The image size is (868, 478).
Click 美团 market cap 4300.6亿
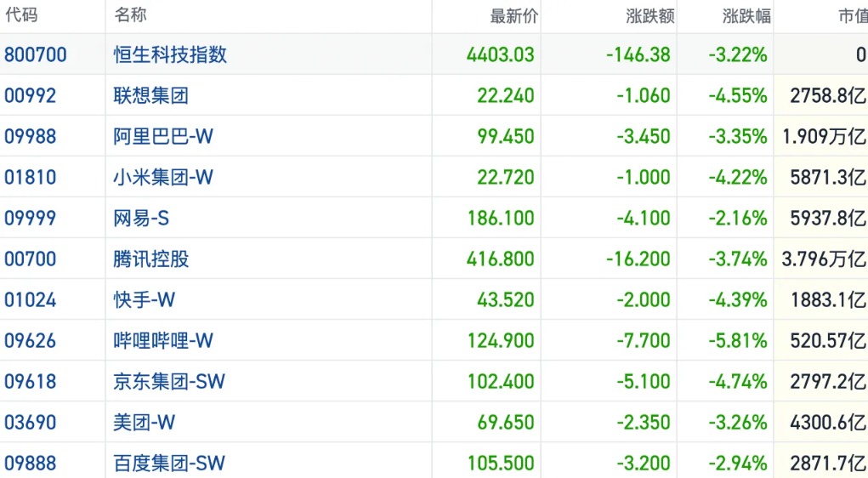[x=828, y=423]
